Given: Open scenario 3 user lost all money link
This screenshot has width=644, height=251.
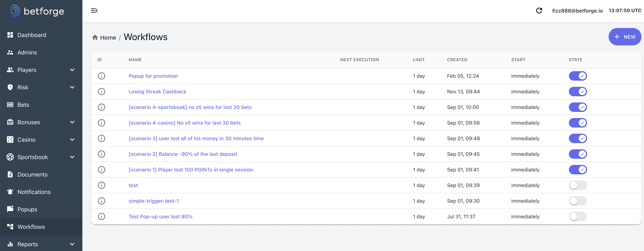Looking at the screenshot, I should click(x=196, y=138).
